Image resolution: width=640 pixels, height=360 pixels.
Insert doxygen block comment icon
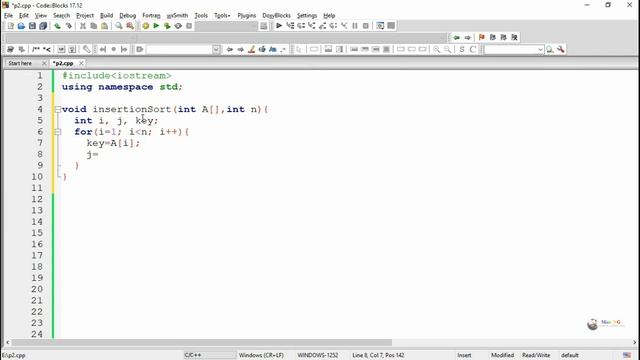click(x=36, y=49)
